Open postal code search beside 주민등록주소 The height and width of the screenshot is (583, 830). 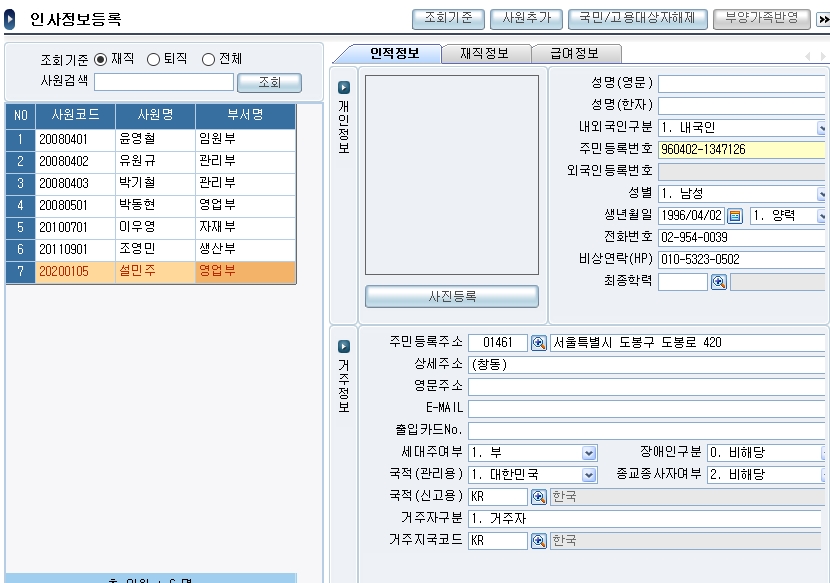click(x=539, y=343)
